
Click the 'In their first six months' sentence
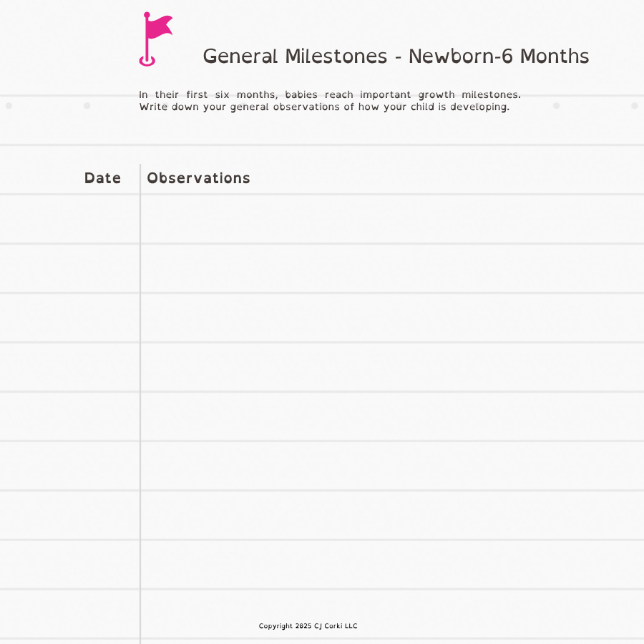pos(330,94)
